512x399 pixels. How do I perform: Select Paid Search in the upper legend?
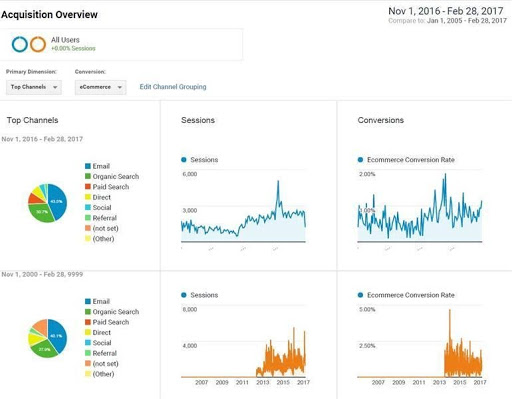(111, 187)
